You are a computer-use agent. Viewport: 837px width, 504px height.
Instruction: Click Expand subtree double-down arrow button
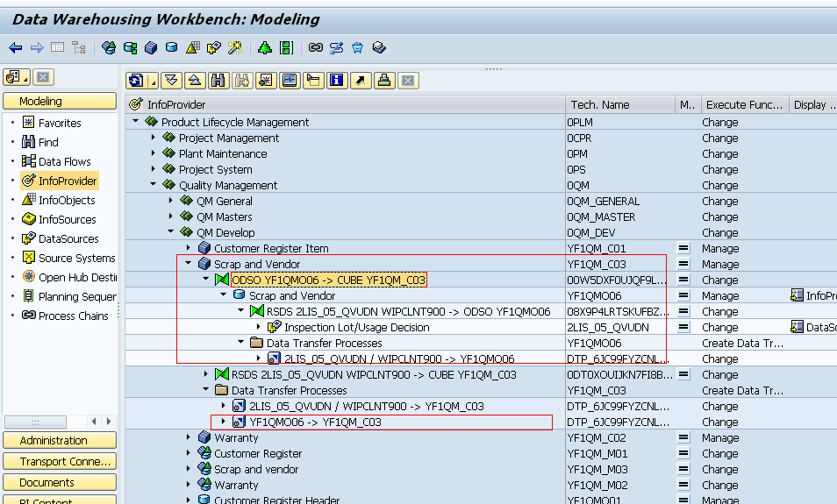click(x=171, y=81)
